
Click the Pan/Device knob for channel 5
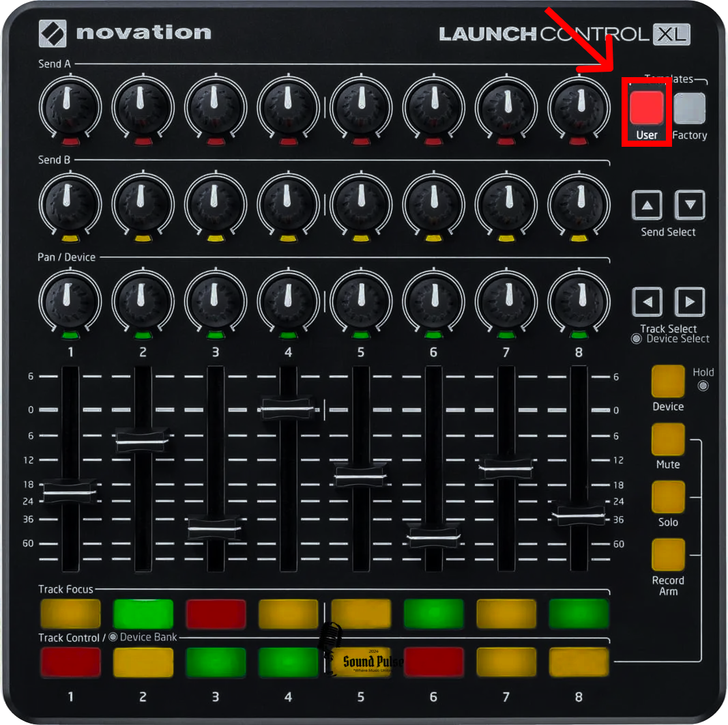coord(361,302)
